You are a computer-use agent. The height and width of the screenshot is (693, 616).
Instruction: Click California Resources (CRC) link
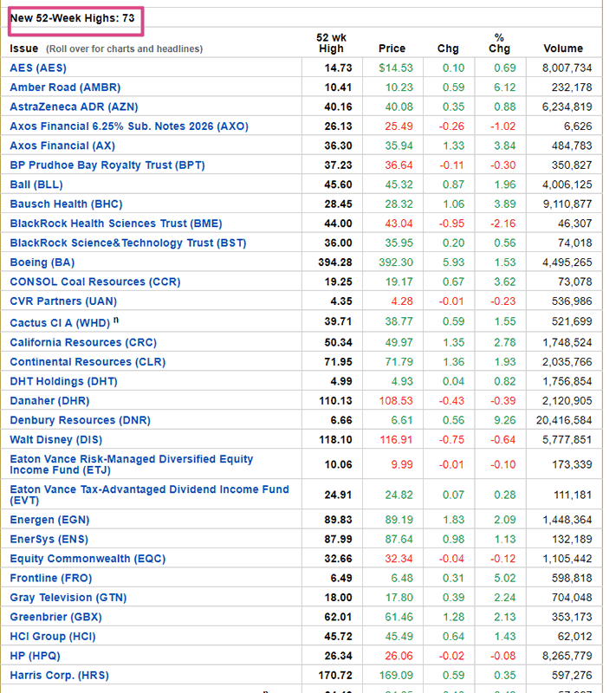[x=83, y=342]
